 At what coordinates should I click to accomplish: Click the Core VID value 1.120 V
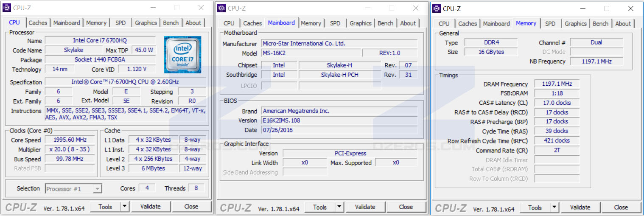point(137,69)
